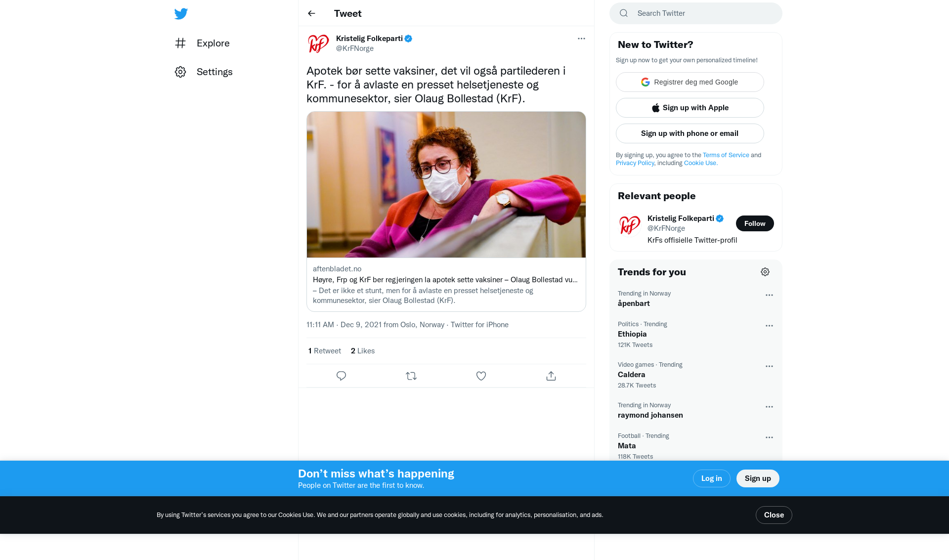Click the Explore hashtag icon
The image size is (949, 560).
[x=180, y=43]
